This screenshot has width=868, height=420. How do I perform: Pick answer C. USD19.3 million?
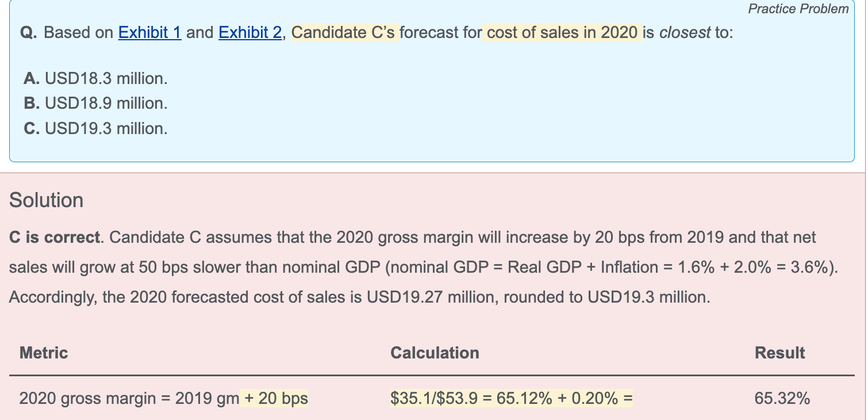96,129
